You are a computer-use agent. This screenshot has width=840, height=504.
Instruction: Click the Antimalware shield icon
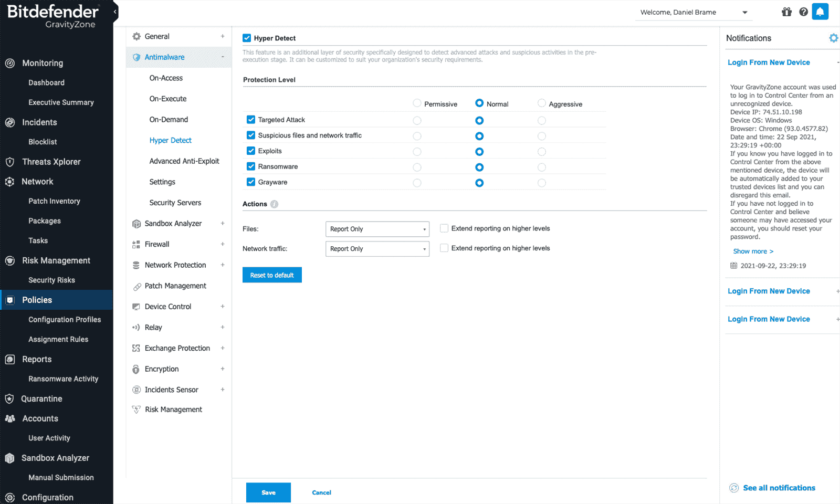[x=136, y=57]
